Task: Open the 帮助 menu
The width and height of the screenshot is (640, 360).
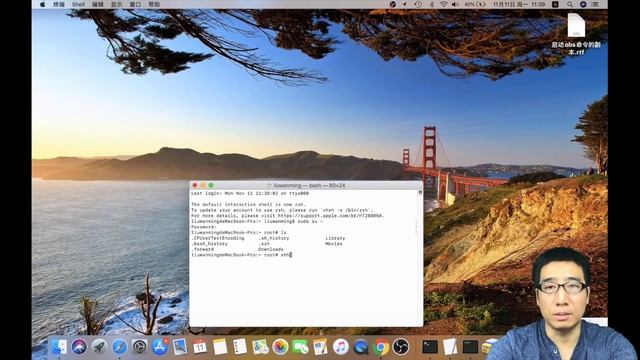Action: (x=154, y=4)
